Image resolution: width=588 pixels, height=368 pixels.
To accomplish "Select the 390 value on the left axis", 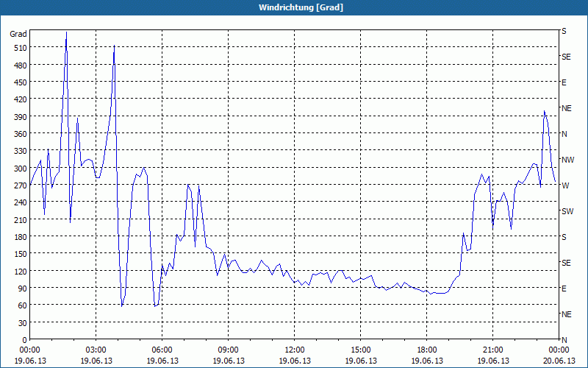I will (21, 117).
